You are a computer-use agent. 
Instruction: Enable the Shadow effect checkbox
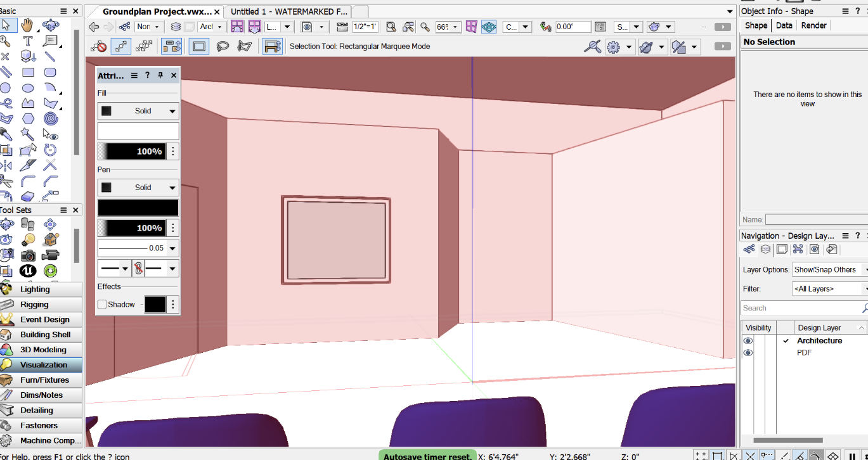click(101, 304)
